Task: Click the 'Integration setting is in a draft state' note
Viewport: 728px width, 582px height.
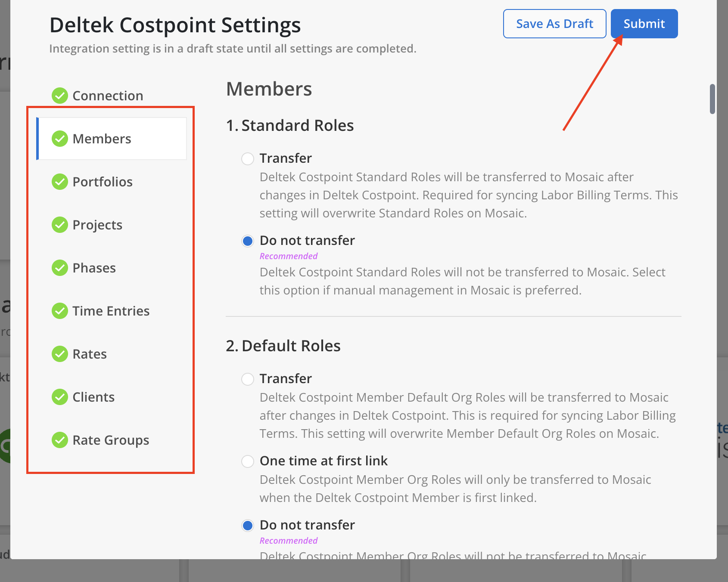Action: tap(233, 49)
